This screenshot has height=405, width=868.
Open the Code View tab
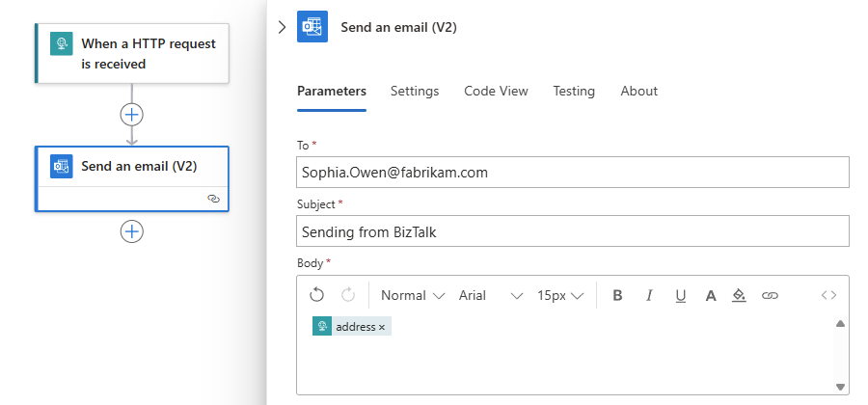click(496, 92)
